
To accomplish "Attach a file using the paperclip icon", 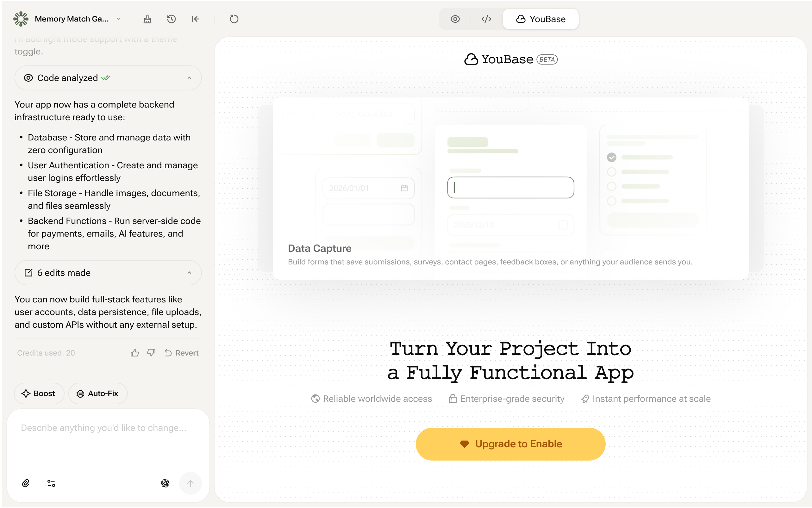I will pos(26,483).
